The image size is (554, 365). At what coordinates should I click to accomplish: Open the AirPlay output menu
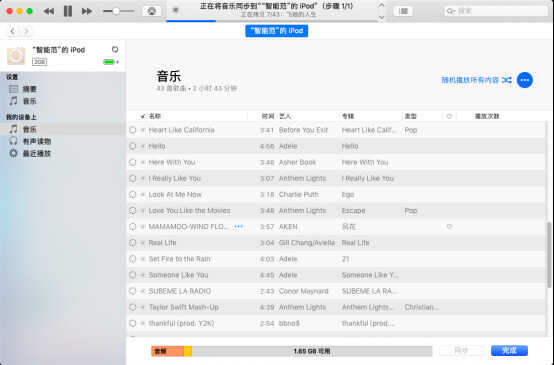coord(152,11)
